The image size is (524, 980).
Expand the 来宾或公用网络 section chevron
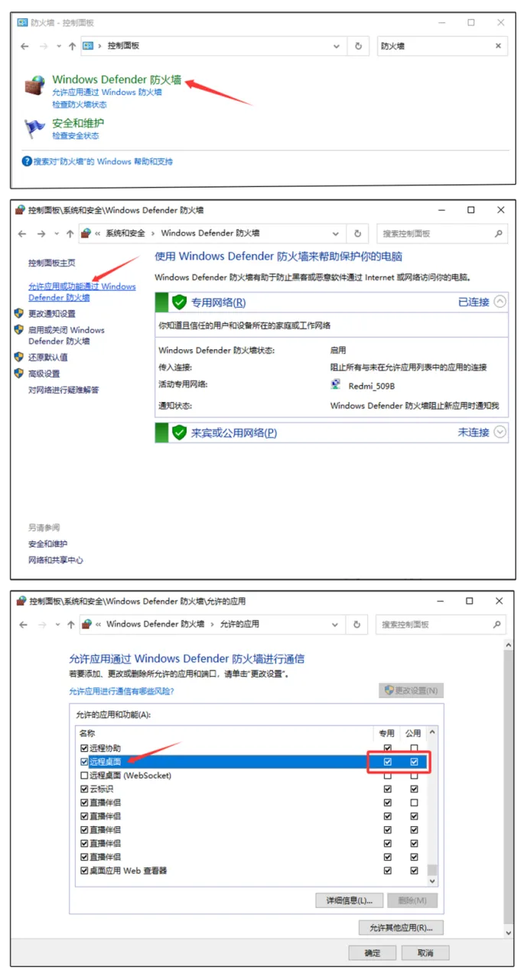(x=500, y=432)
